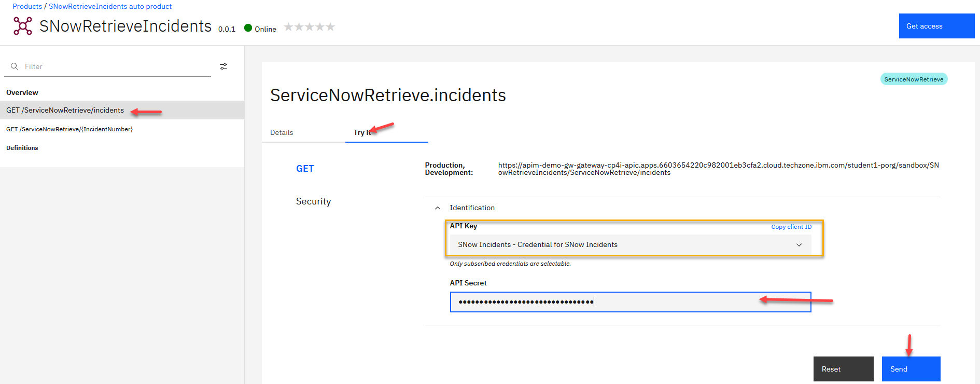Screen dimensions: 980x384
Task: Rate the product with the third star
Action: (x=310, y=27)
